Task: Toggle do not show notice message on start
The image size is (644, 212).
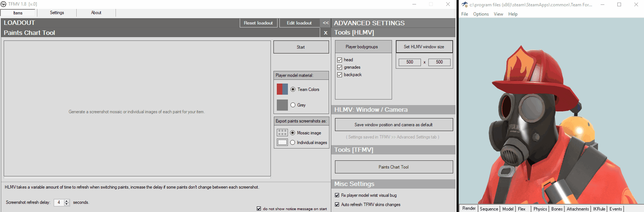Action: (x=259, y=209)
